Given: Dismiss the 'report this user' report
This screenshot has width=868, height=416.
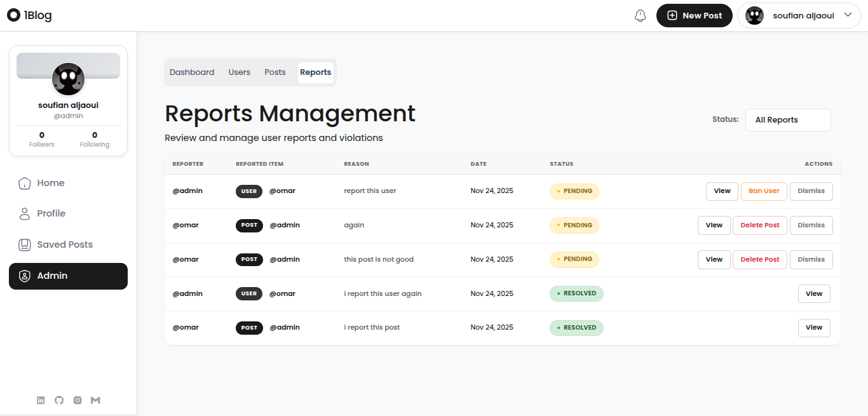Looking at the screenshot, I should pos(811,191).
